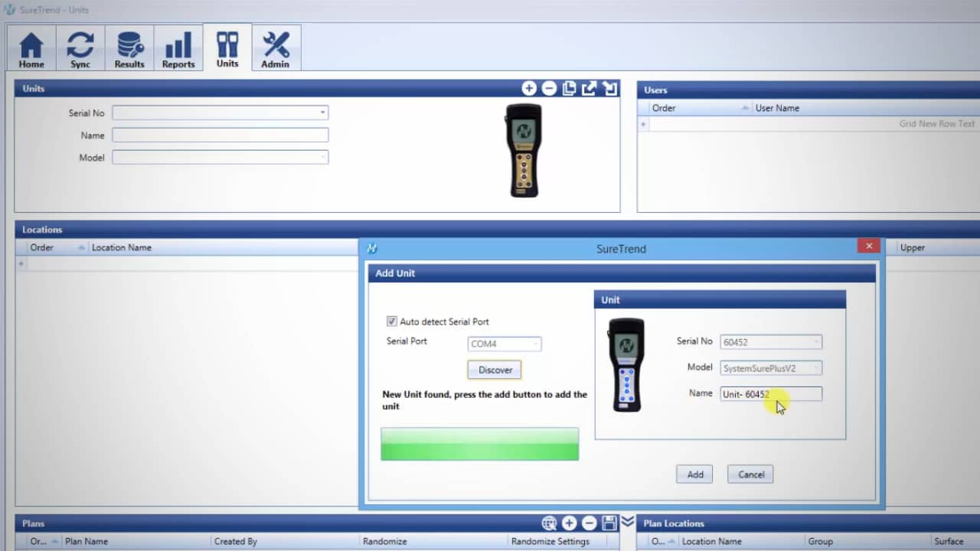Click Order column header in Users grid

pyautogui.click(x=701, y=108)
